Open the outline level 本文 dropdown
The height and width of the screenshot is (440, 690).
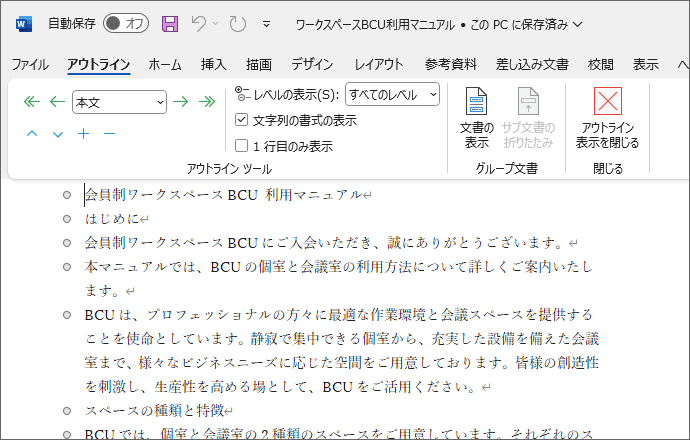pyautogui.click(x=119, y=103)
